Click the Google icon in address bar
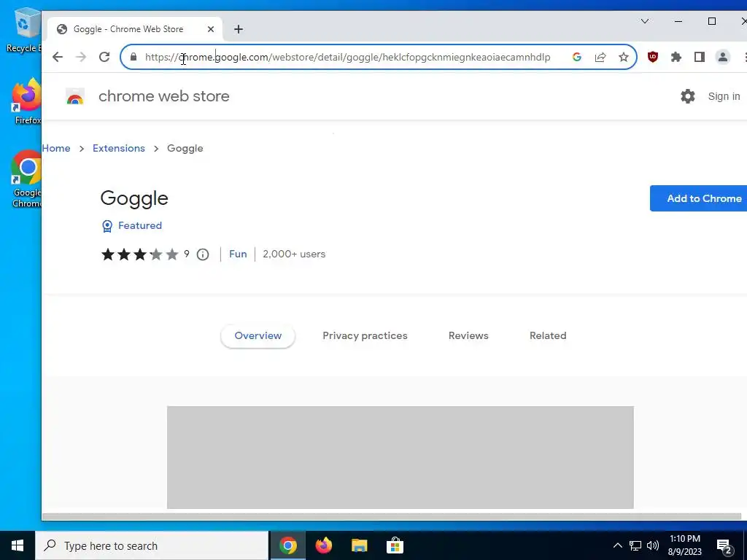 coord(577,57)
